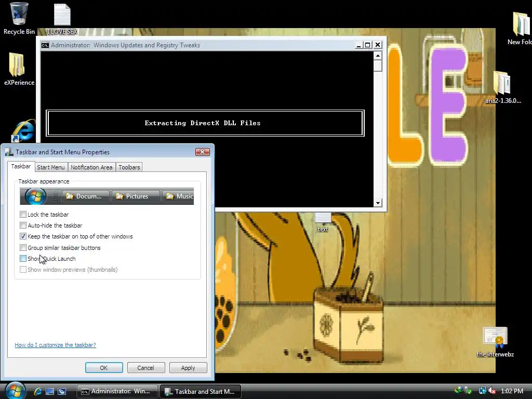Activate Administrator command prompt taskbar button
Viewport: 532px width, 399px height.
pos(117,391)
